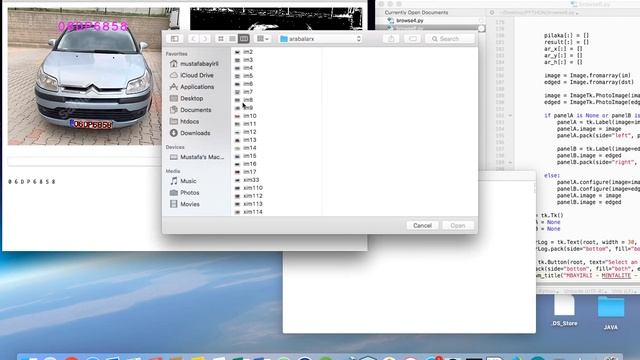Screen dimensions: 640x360
Task: Select file im15 in list
Action: (246, 156)
